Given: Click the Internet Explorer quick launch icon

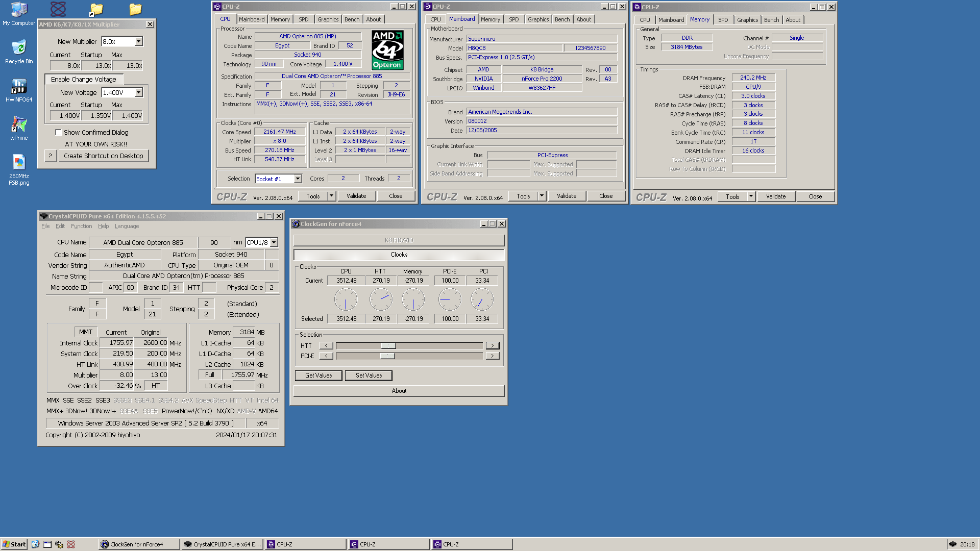Looking at the screenshot, I should pyautogui.click(x=35, y=544).
